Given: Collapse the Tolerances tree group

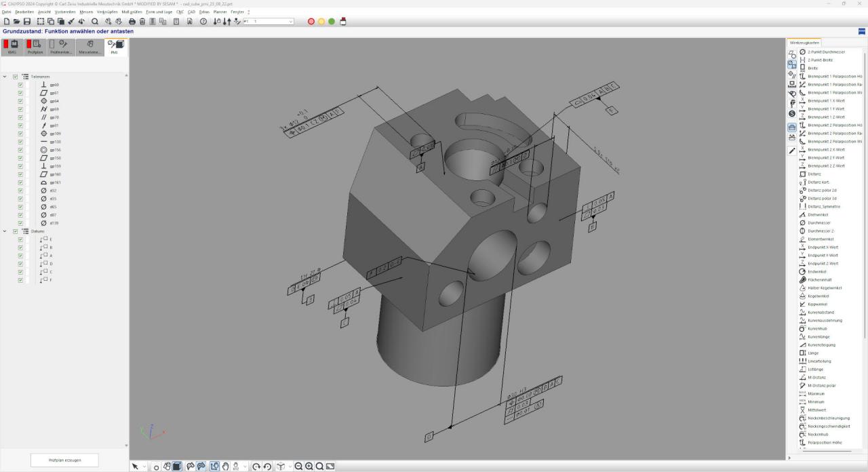Looking at the screenshot, I should pyautogui.click(x=5, y=77).
